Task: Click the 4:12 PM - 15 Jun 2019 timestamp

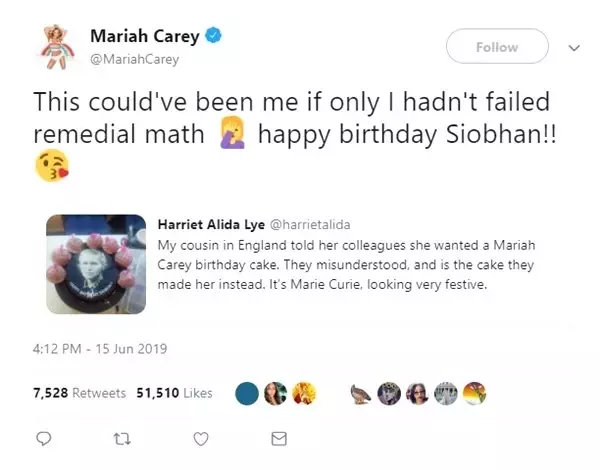Action: (100, 349)
